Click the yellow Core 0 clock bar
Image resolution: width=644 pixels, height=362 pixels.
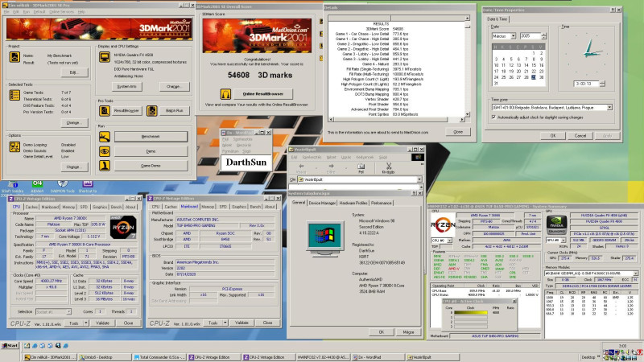[x=471, y=313]
